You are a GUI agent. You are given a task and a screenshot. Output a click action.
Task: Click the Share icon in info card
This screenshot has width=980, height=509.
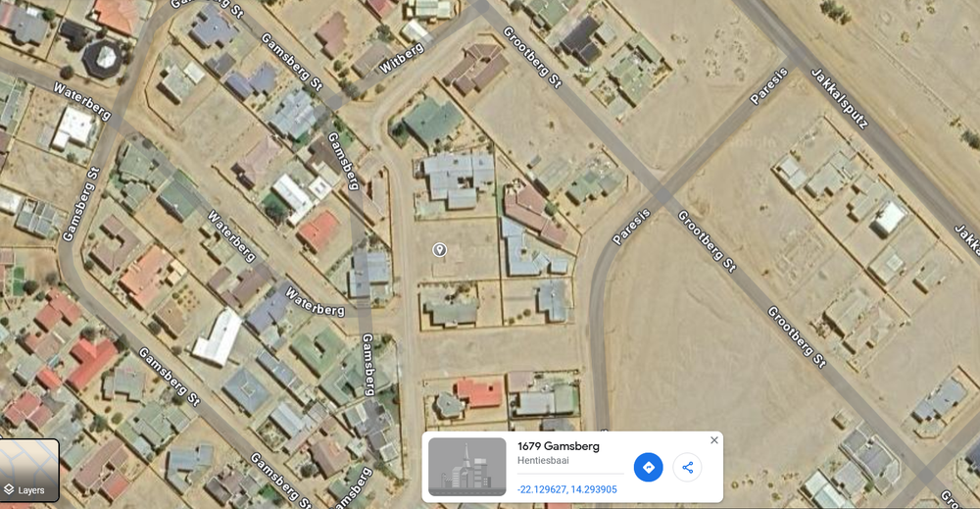(x=688, y=467)
